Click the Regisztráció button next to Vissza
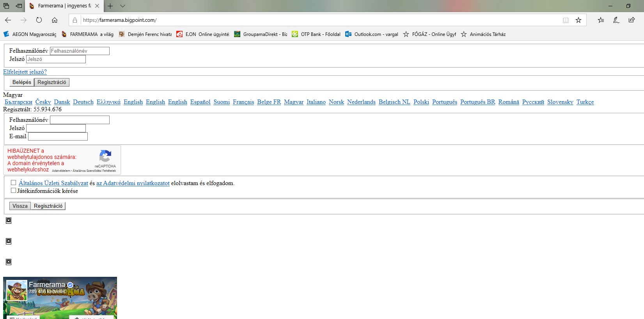The height and width of the screenshot is (319, 644). click(48, 206)
